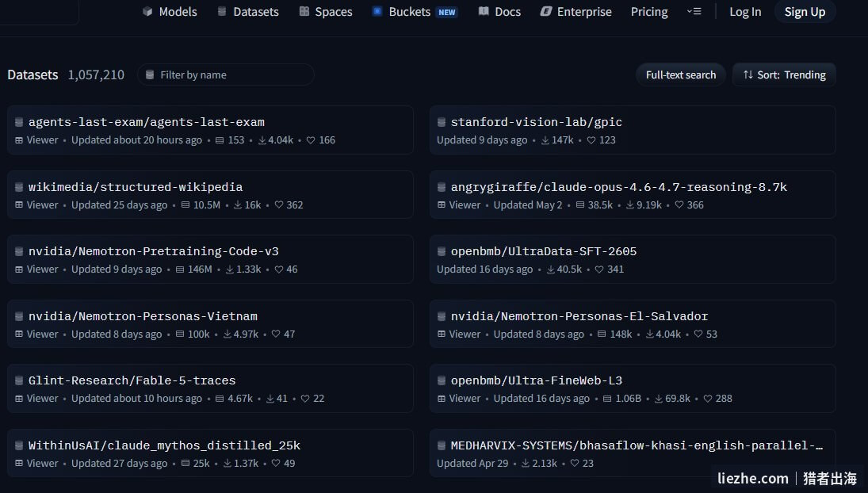
Task: Click the Viewer icon on structured-wikipedia card
Action: click(x=19, y=204)
